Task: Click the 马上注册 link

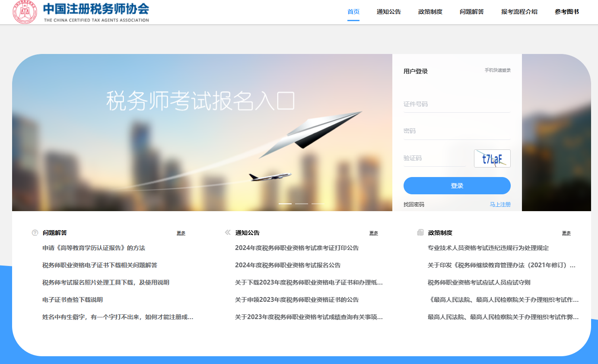Action: point(500,205)
